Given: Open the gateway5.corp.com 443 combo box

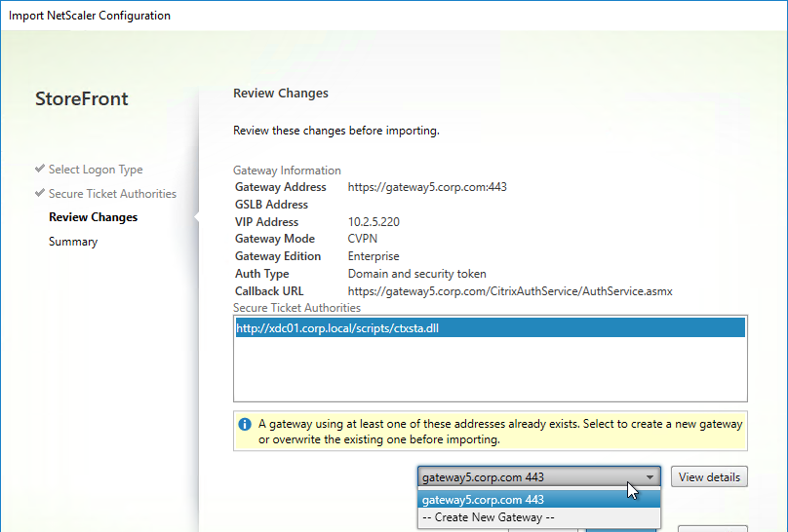Looking at the screenshot, I should (x=538, y=476).
